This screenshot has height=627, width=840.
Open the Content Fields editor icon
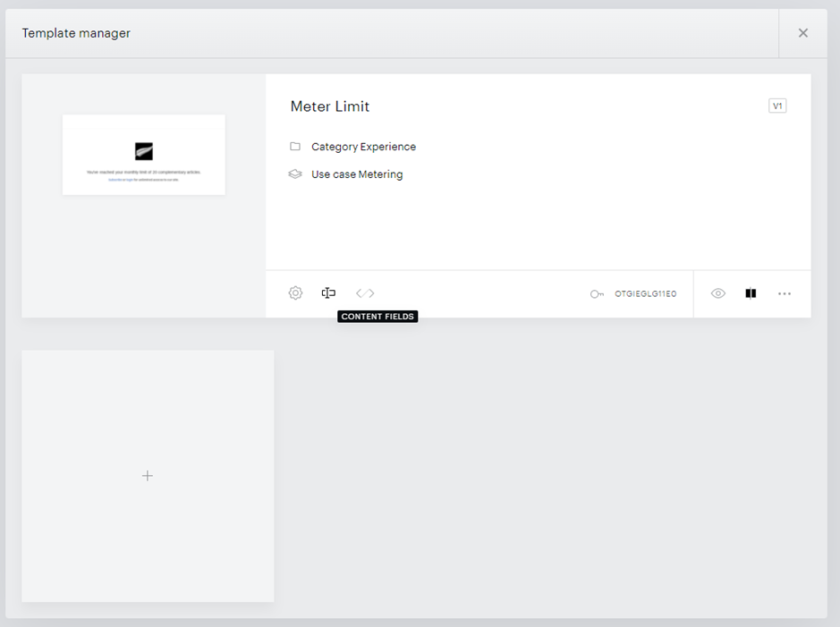click(328, 292)
